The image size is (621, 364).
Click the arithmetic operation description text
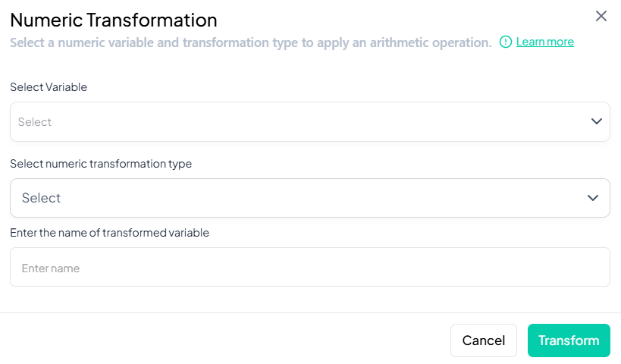[x=250, y=42]
